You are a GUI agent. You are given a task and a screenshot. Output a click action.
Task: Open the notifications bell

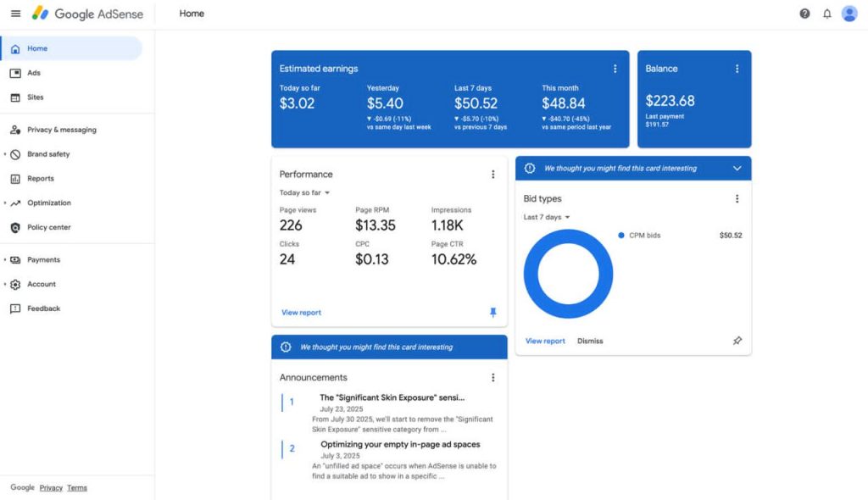[x=826, y=14]
